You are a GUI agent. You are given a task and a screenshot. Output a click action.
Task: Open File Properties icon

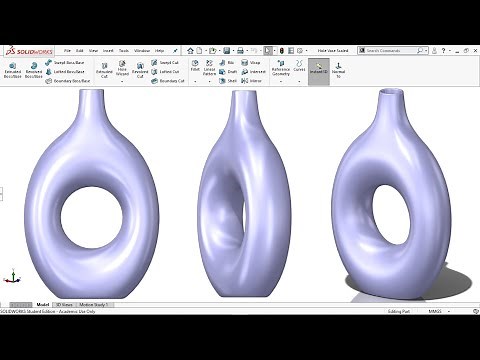tap(291, 51)
